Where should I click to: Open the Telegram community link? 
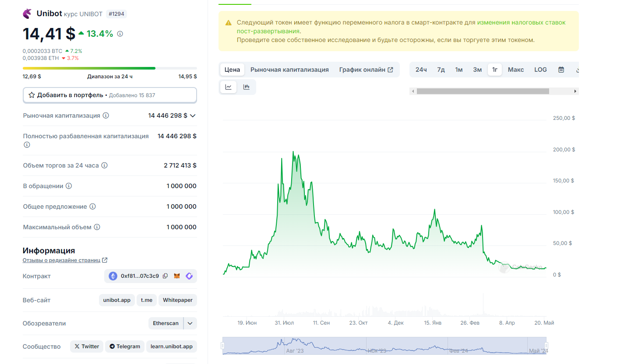coord(125,346)
